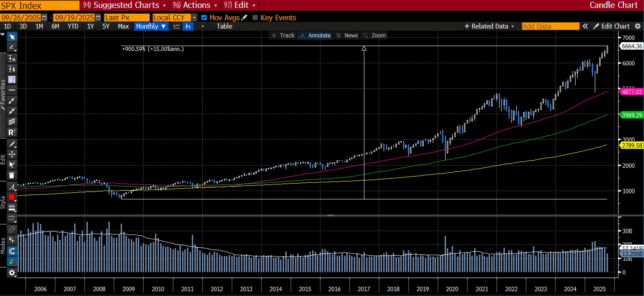Open chart settings gear at top right

click(638, 26)
